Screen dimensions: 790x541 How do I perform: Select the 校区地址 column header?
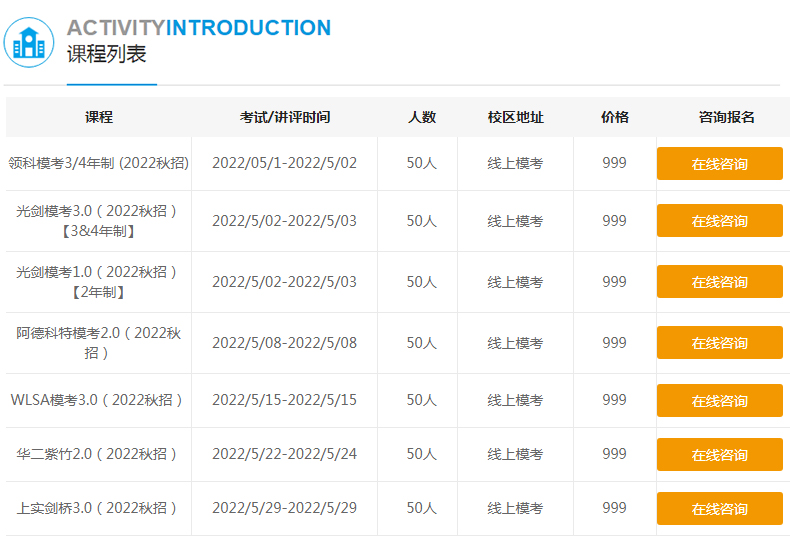(515, 117)
